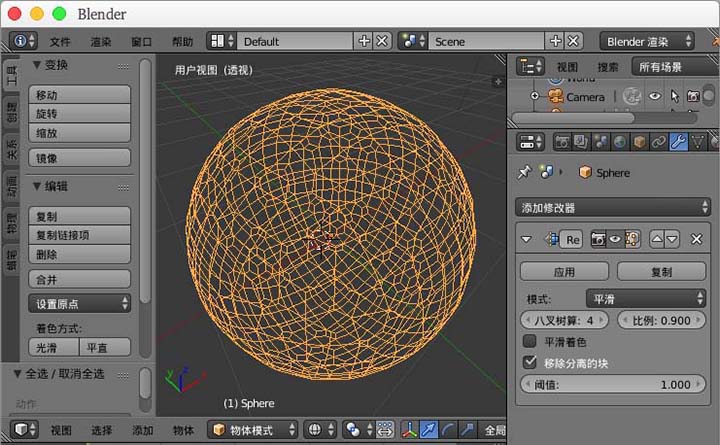
Task: Open the 3D view 添加 menu
Action: pos(143,430)
